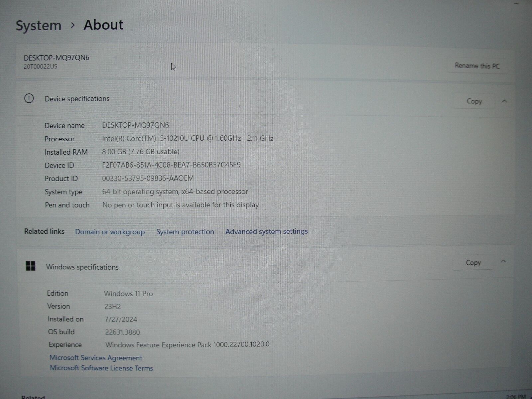Open Advanced system settings
The image size is (532, 399).
(x=267, y=231)
